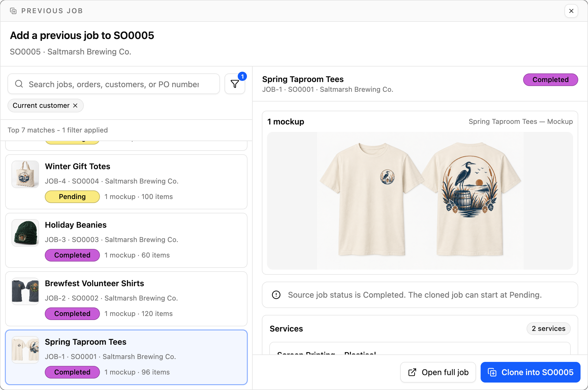
Task: Click Completed badge on Brewfest Volunteer Shirts
Action: coord(72,314)
